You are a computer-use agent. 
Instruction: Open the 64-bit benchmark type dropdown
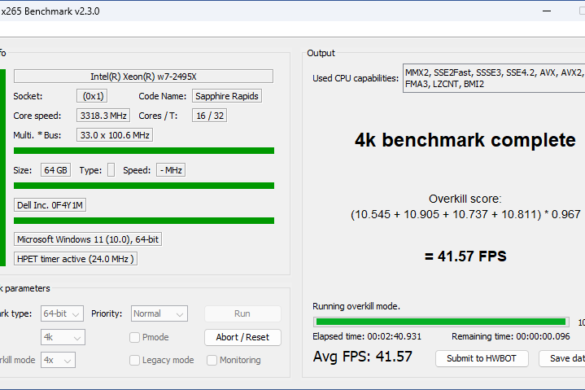[62, 313]
